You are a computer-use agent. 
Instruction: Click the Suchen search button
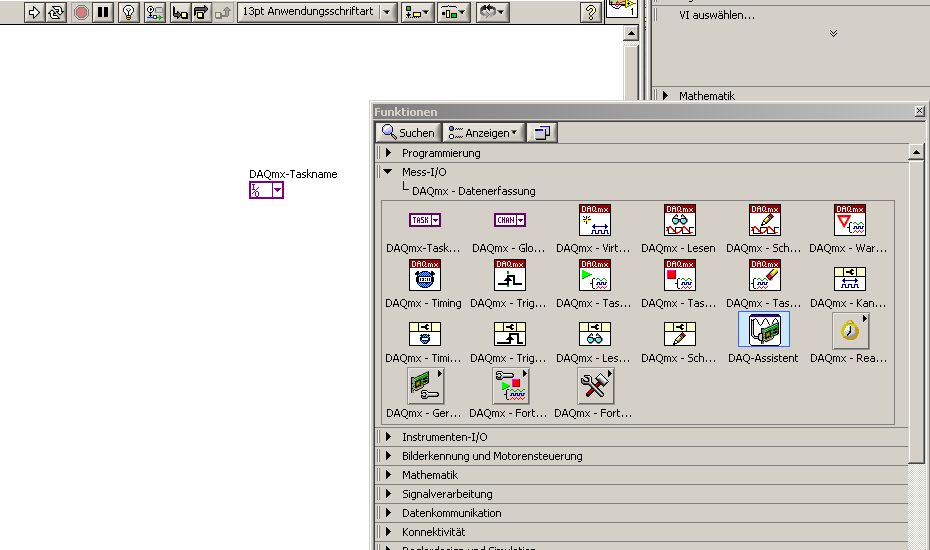407,132
